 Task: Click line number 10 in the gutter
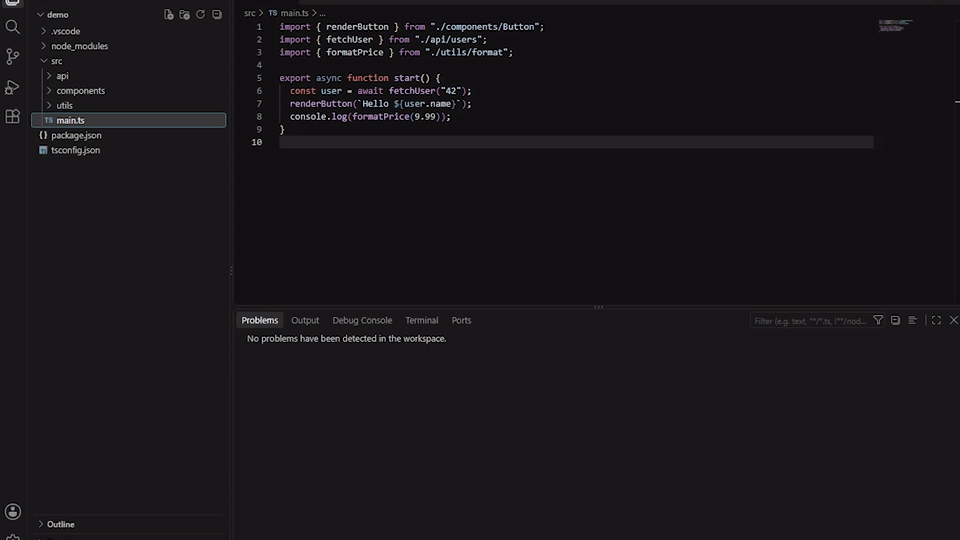click(x=257, y=142)
